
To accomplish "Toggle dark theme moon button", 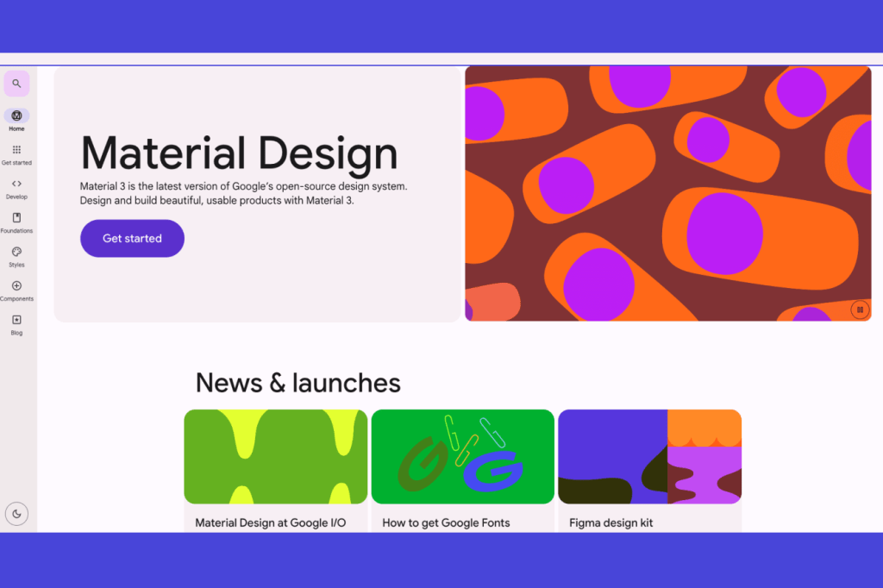I will point(17,514).
